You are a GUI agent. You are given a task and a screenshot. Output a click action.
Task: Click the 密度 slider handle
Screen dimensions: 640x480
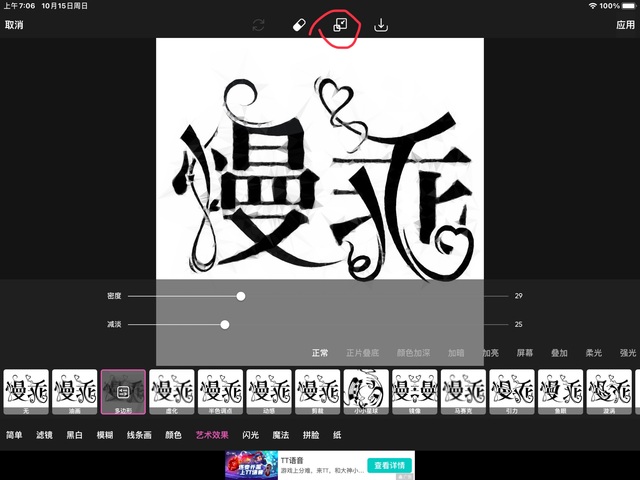click(241, 296)
